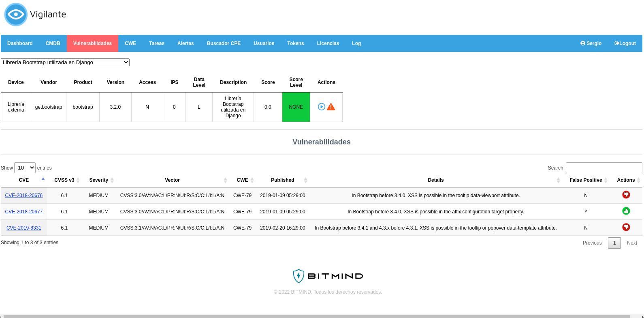The image size is (644, 318).
Task: Click the 'Librería externa' device cell
Action: (x=16, y=107)
